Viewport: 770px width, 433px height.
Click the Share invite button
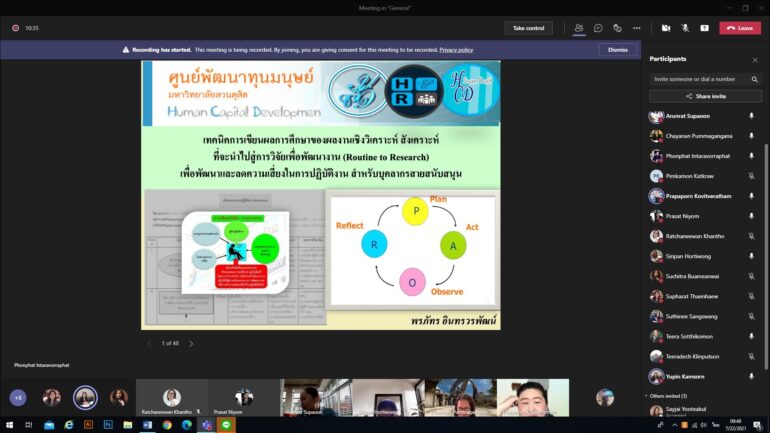705,96
